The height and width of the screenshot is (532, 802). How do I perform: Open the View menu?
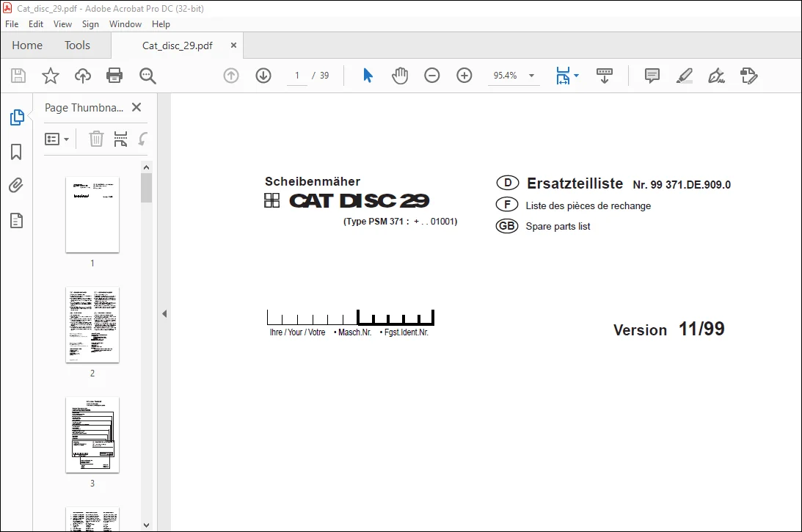pos(62,24)
